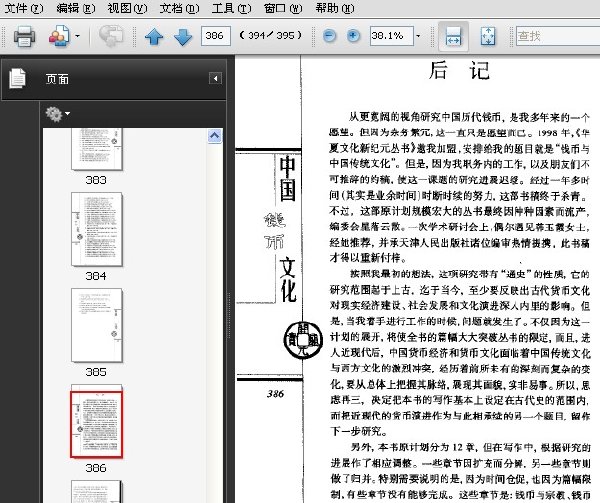This screenshot has width=600, height=503.
Task: Open the 编辑(E) menu
Action: [75, 8]
